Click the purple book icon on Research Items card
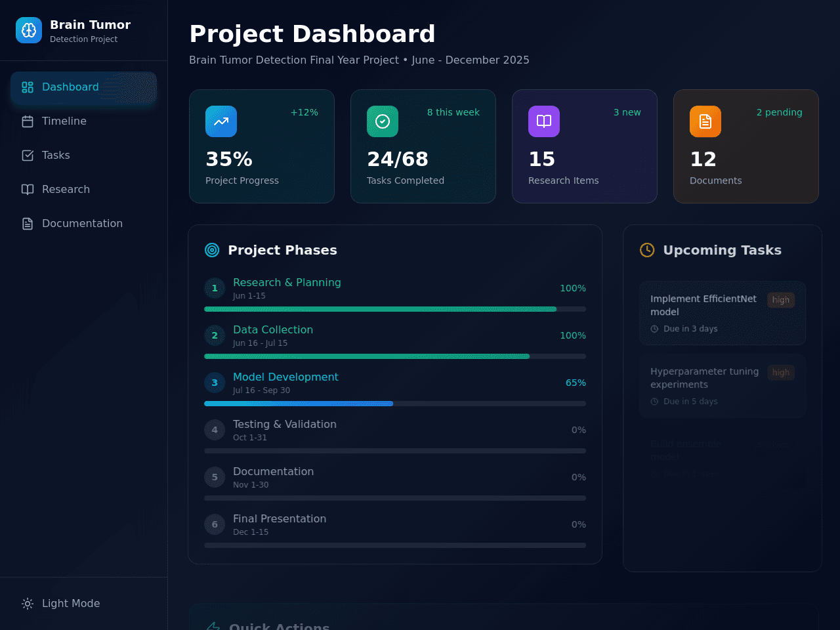Screen dimensions: 840x630 (x=544, y=121)
